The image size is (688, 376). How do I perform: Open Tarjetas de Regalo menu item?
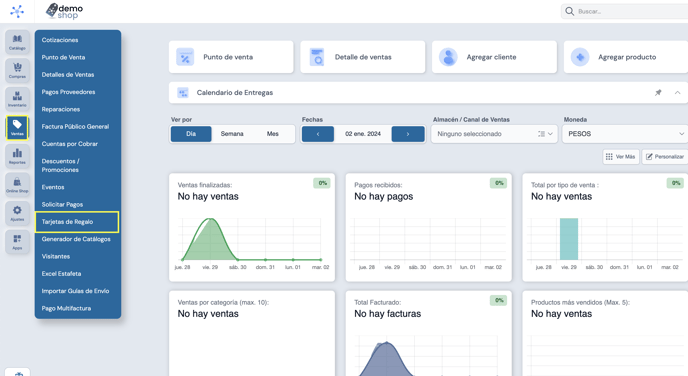pos(77,222)
